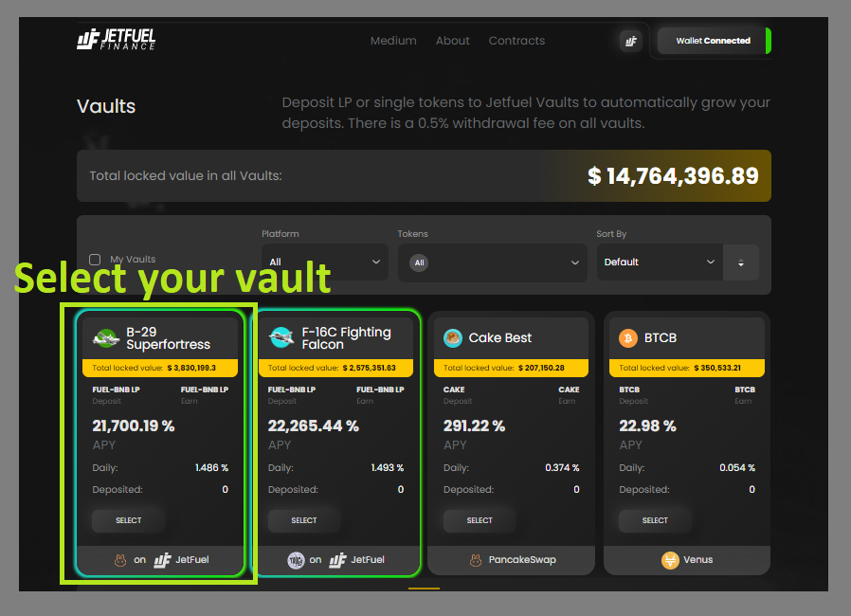This screenshot has width=851, height=616.
Task: Open the Medium nav link
Action: click(393, 41)
